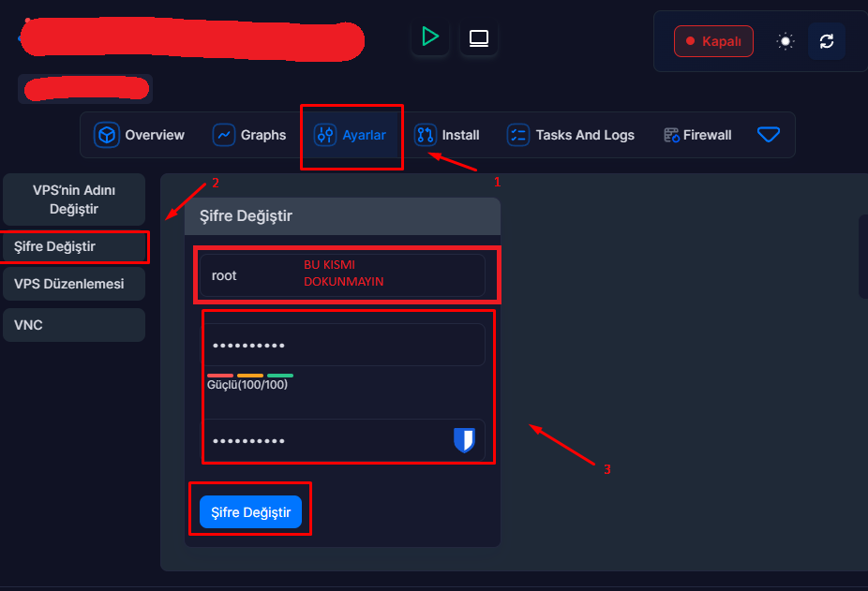Click the Graphs chart icon
The width and height of the screenshot is (868, 591).
tap(224, 135)
